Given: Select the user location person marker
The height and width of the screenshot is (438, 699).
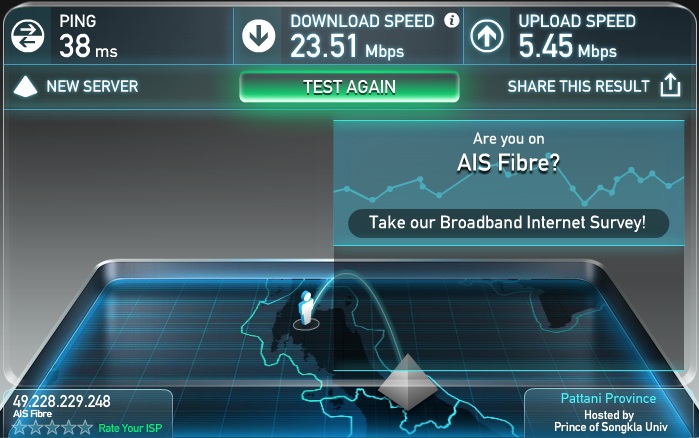Looking at the screenshot, I should tap(306, 309).
